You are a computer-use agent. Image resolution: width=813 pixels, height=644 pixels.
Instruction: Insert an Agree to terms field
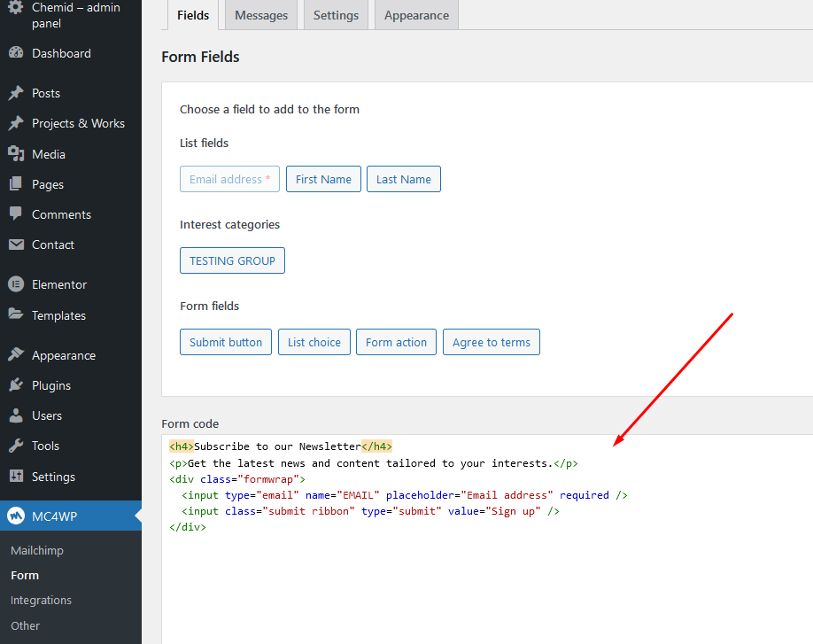pos(491,342)
